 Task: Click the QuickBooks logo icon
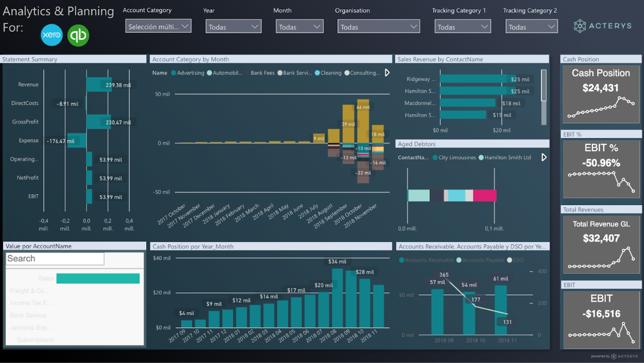78,35
